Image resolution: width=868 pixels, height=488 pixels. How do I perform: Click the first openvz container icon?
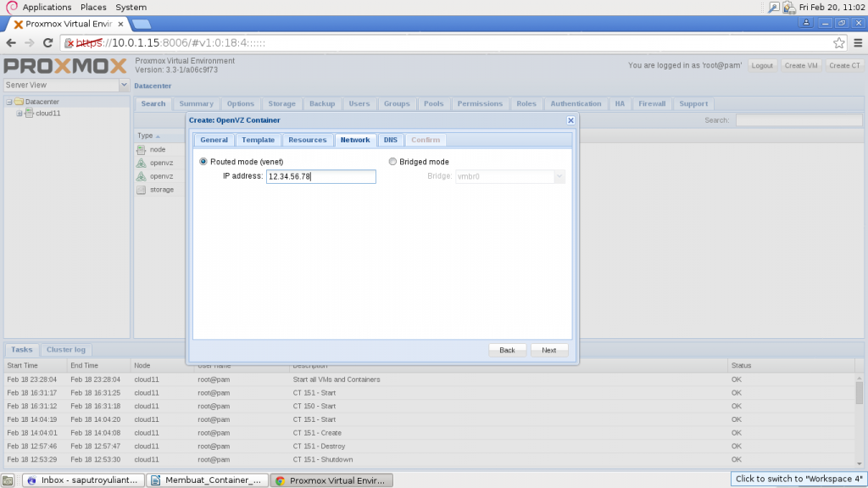142,164
